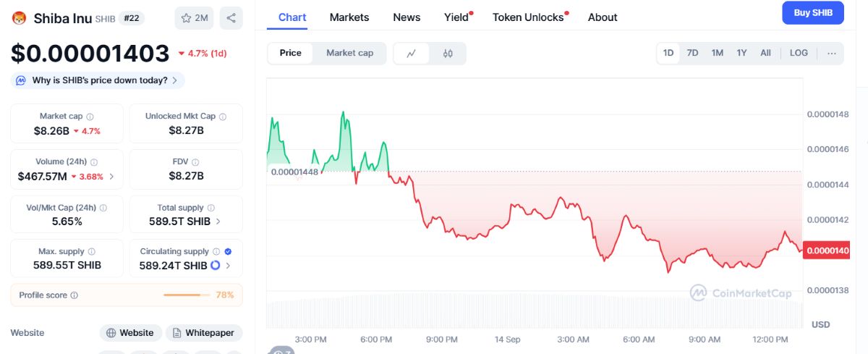Open 'Why is SHIB's price down today?'

point(98,80)
